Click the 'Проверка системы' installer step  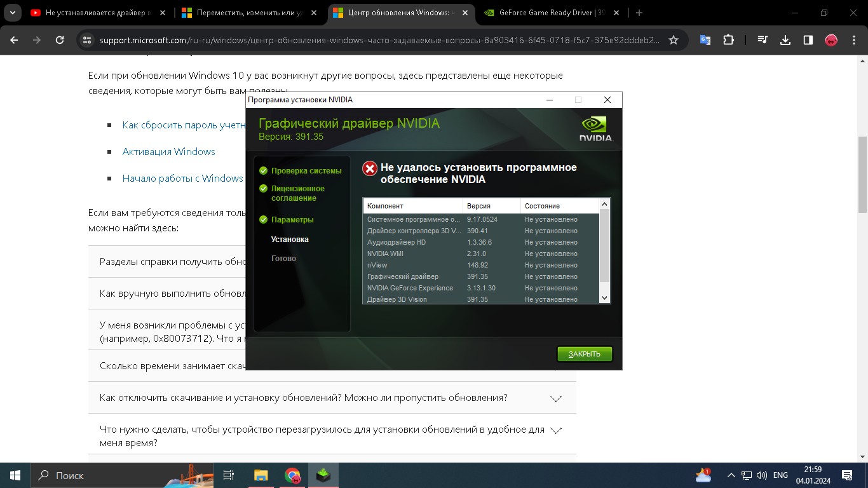(301, 171)
